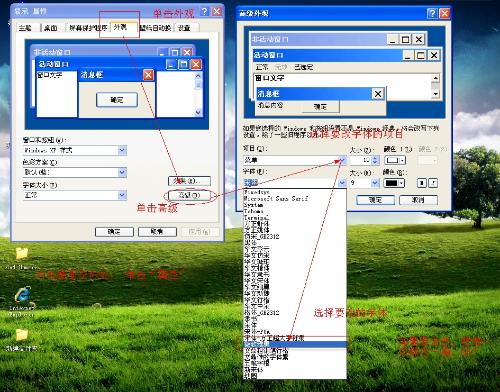Expand the 窗口和按钮 style dropdown
Viewport: 500px width, 392px height.
[x=122, y=150]
